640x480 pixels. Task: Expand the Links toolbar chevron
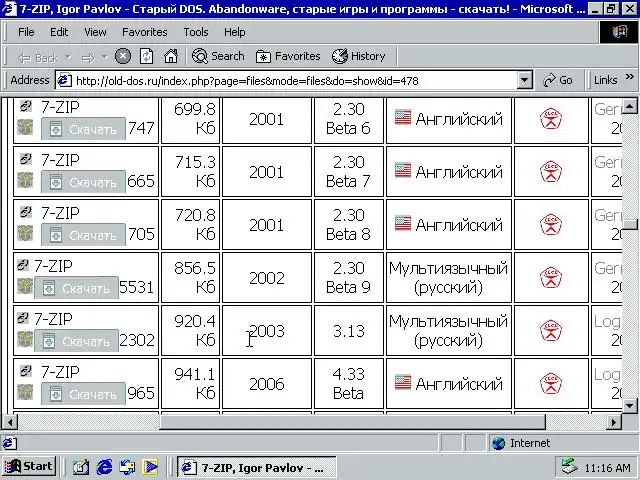(629, 76)
